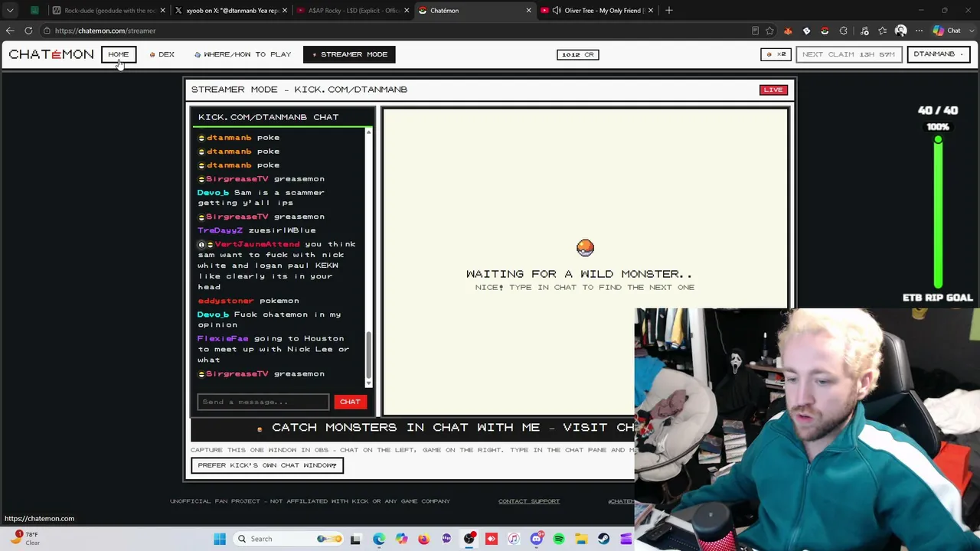The image size is (980, 551).
Task: Click Prefer Kick's own chat window button
Action: (267, 465)
